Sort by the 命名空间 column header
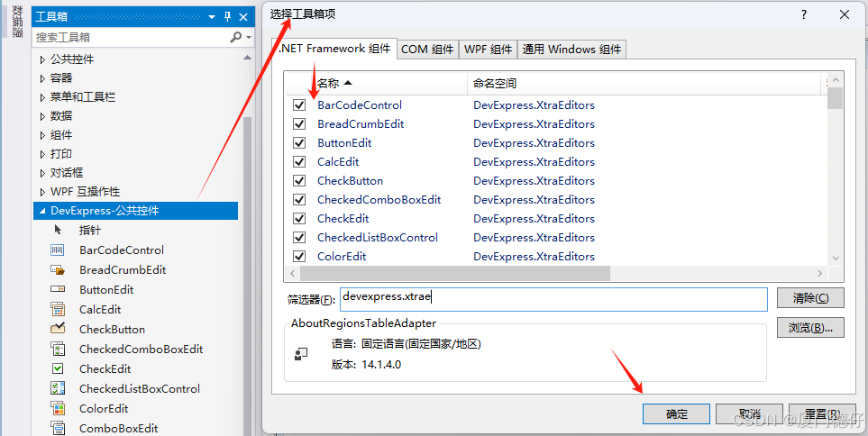The width and height of the screenshot is (868, 436). click(644, 83)
